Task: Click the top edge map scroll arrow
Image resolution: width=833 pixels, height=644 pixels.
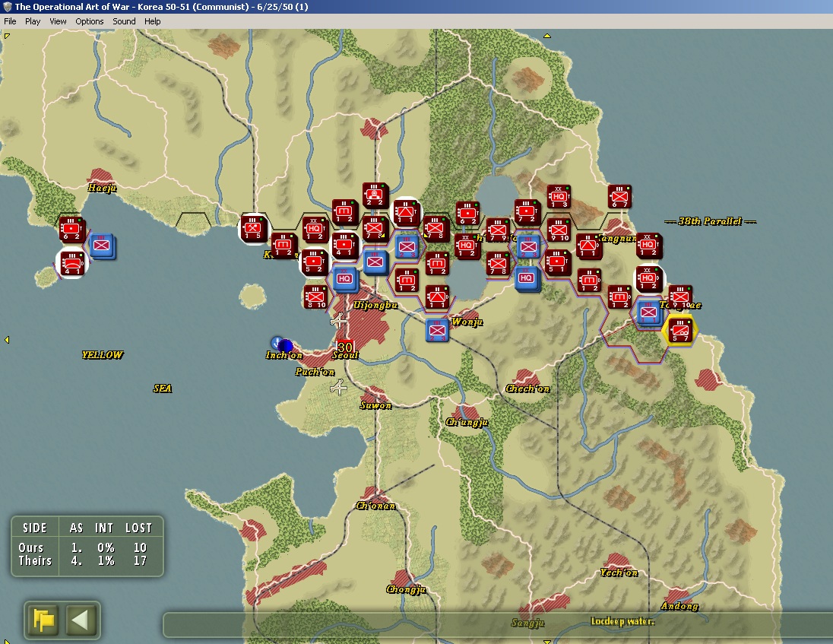Action: (x=546, y=36)
